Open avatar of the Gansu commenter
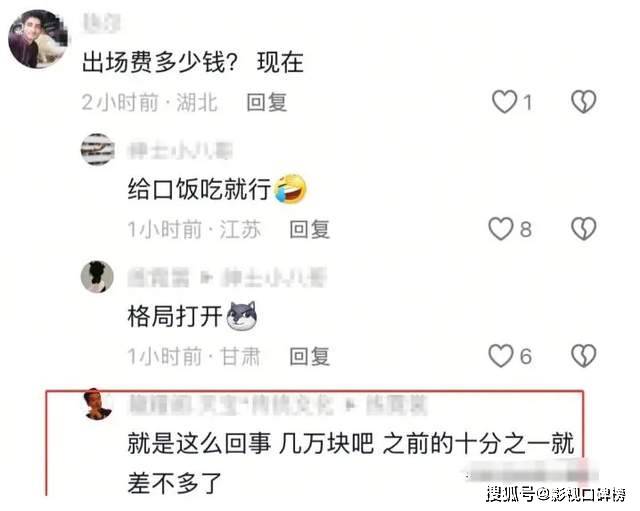640x511 pixels. click(x=97, y=277)
